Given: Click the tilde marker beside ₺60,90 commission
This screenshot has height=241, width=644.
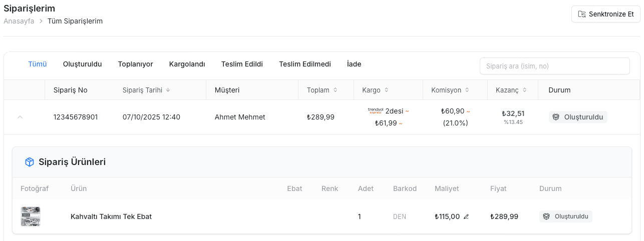Looking at the screenshot, I should [468, 111].
